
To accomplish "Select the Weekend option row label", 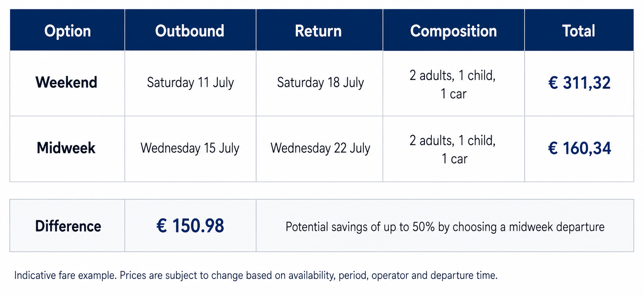I will point(66,82).
